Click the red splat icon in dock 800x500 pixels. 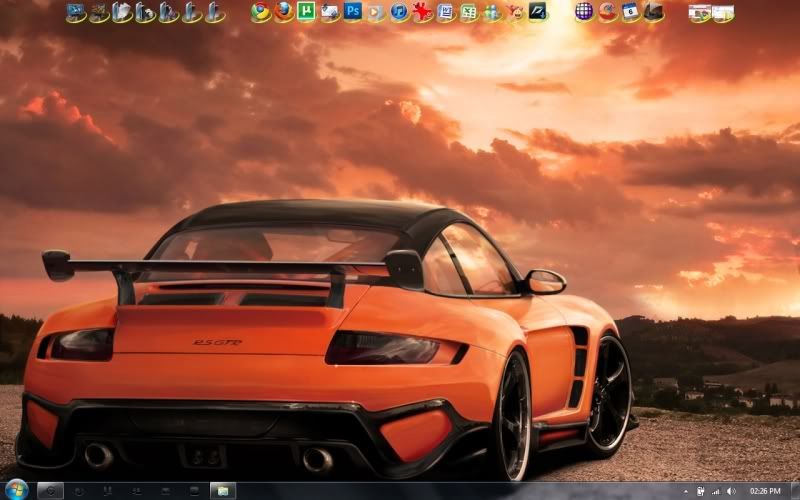pos(422,12)
